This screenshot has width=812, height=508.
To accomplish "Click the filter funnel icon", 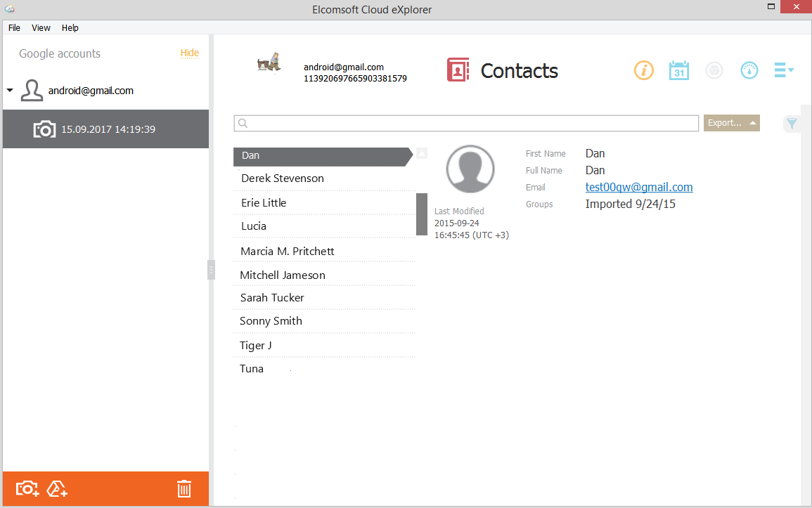I will click(x=792, y=124).
